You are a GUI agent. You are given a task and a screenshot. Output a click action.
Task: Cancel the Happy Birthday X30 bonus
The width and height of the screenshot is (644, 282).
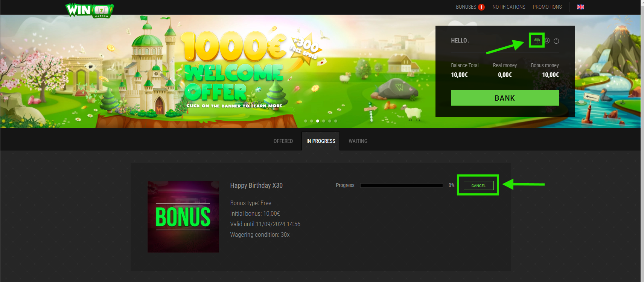tap(478, 185)
